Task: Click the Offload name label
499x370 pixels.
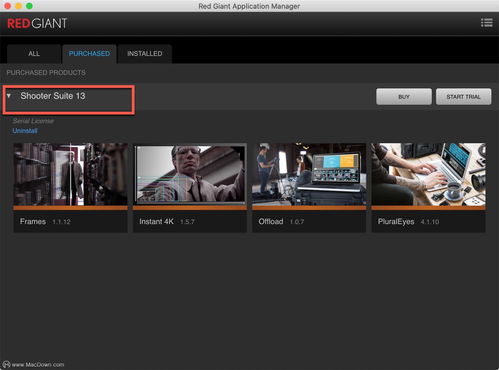Action: (x=271, y=222)
